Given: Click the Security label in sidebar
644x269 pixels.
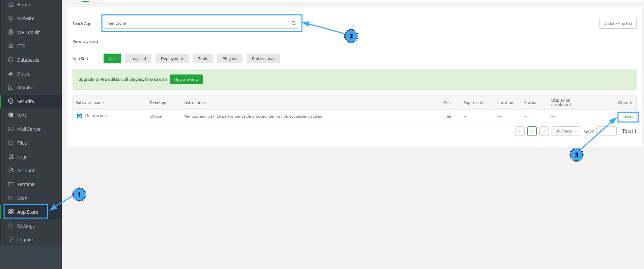Looking at the screenshot, I should (x=26, y=101).
